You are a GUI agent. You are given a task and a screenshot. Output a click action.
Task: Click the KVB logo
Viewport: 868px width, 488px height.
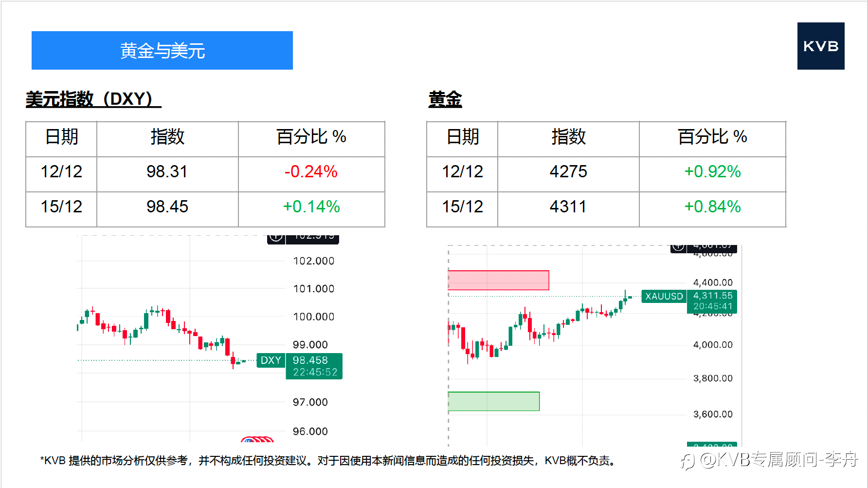pyautogui.click(x=820, y=46)
